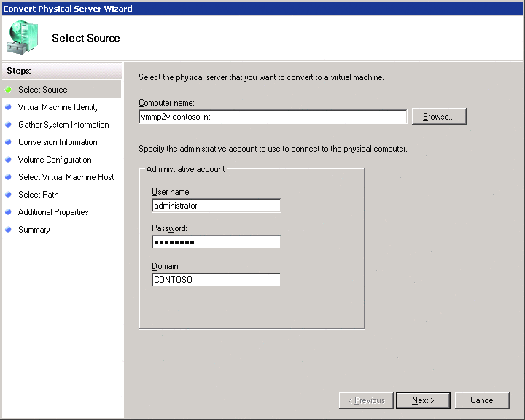This screenshot has width=525, height=420.
Task: Click the blue bullet beside Select Path
Action: point(8,195)
